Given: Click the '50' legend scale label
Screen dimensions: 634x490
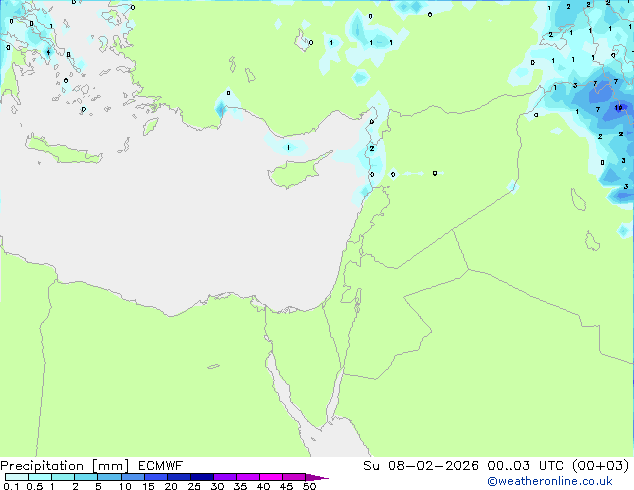Looking at the screenshot, I should [x=309, y=486].
